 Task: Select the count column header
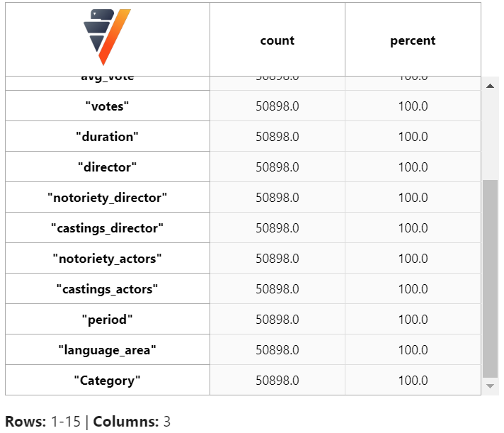(x=277, y=40)
